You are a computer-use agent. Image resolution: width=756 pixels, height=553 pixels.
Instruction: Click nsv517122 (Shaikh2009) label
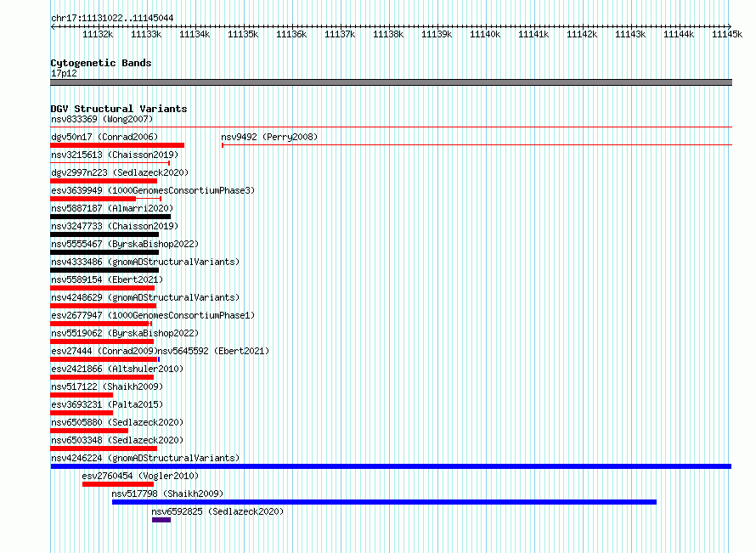pos(107,387)
